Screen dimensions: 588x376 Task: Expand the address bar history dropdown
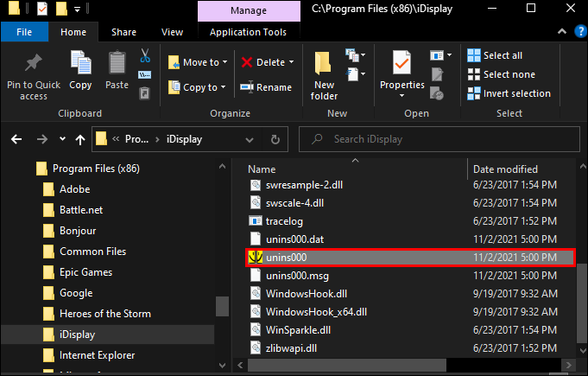250,139
